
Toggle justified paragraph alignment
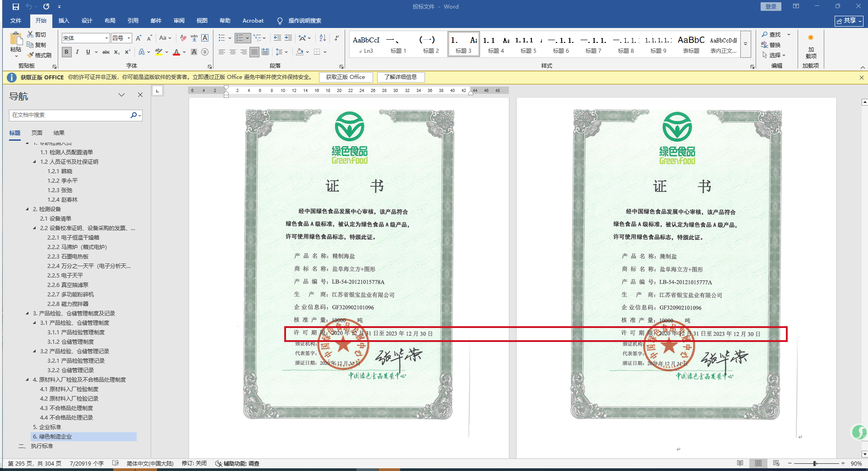254,52
